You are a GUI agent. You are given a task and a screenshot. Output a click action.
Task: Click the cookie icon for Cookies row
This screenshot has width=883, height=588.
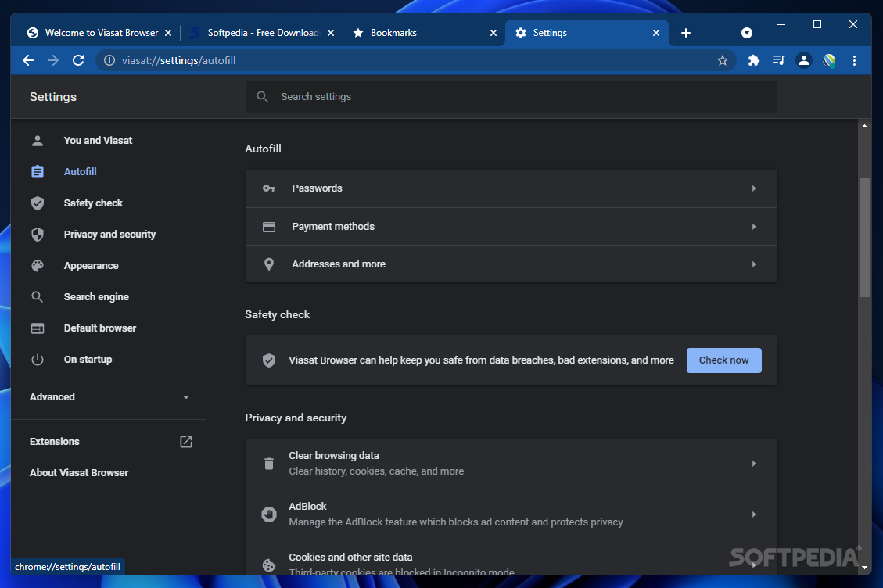[269, 565]
